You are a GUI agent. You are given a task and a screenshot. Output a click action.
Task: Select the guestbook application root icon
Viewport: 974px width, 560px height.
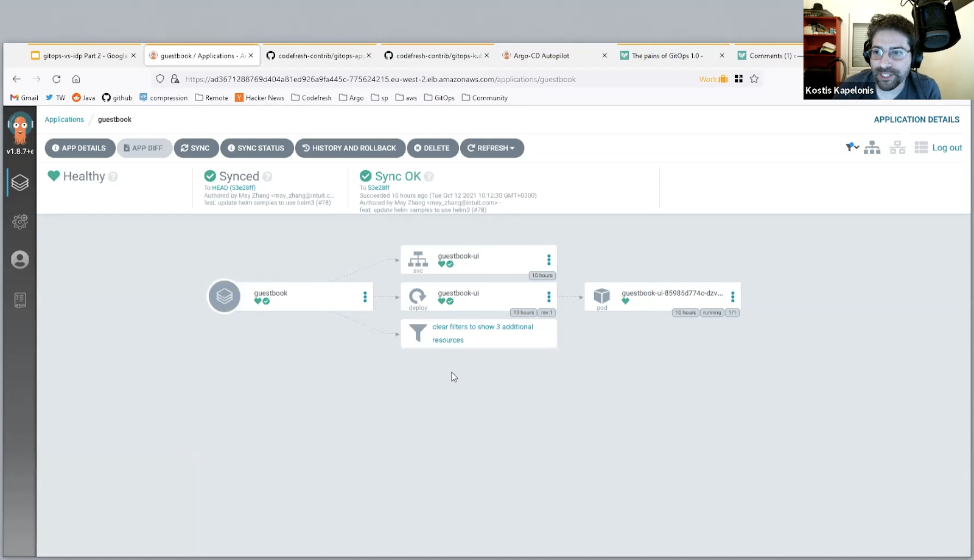click(225, 296)
